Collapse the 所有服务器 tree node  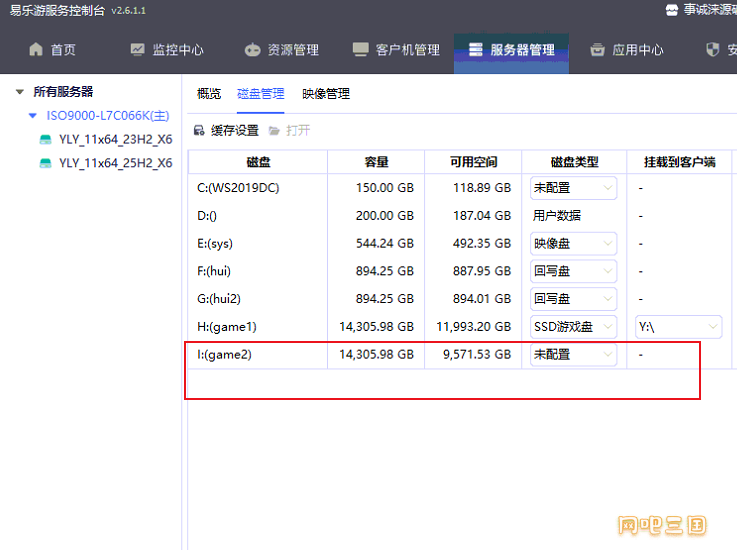[x=19, y=92]
